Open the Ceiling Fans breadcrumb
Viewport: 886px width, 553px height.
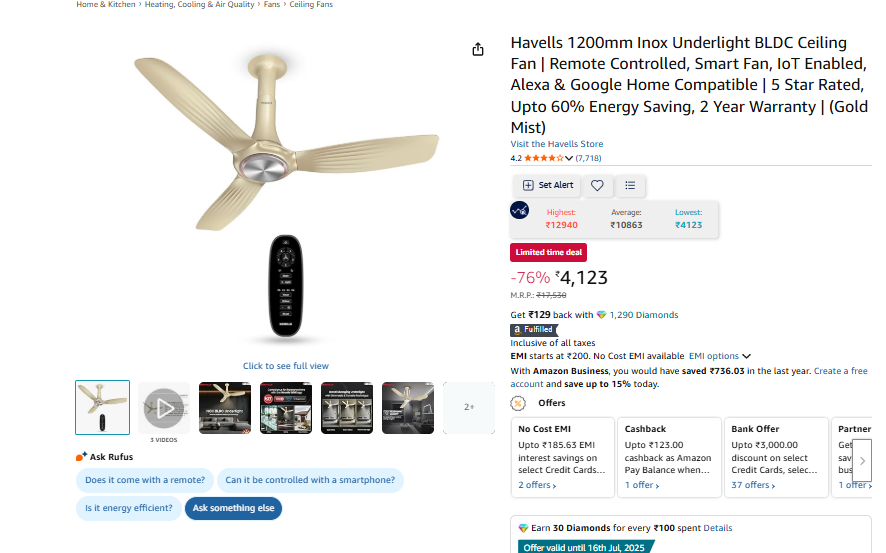311,5
